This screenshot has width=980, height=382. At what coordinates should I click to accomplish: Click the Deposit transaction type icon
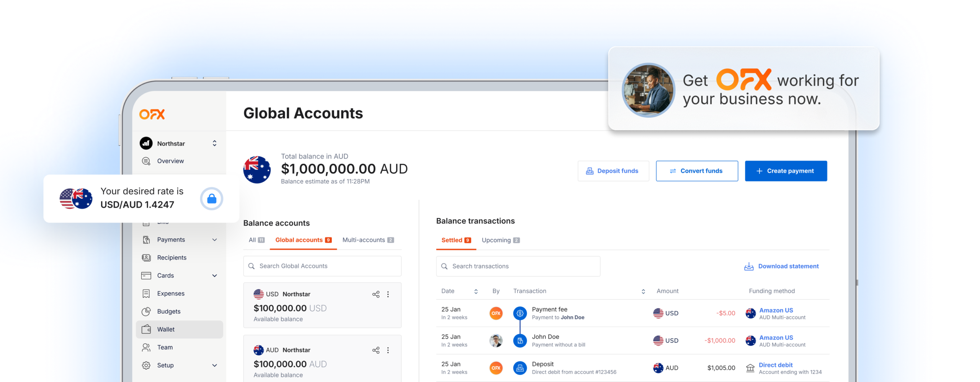coord(520,368)
